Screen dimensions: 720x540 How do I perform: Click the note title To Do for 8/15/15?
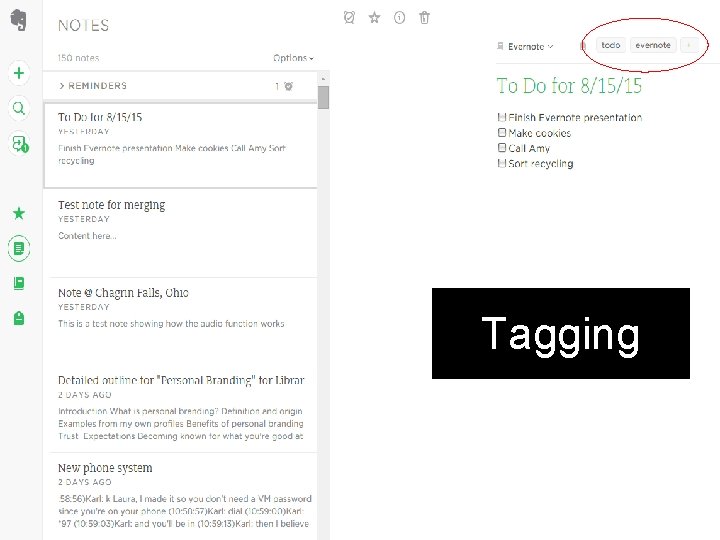coord(569,86)
